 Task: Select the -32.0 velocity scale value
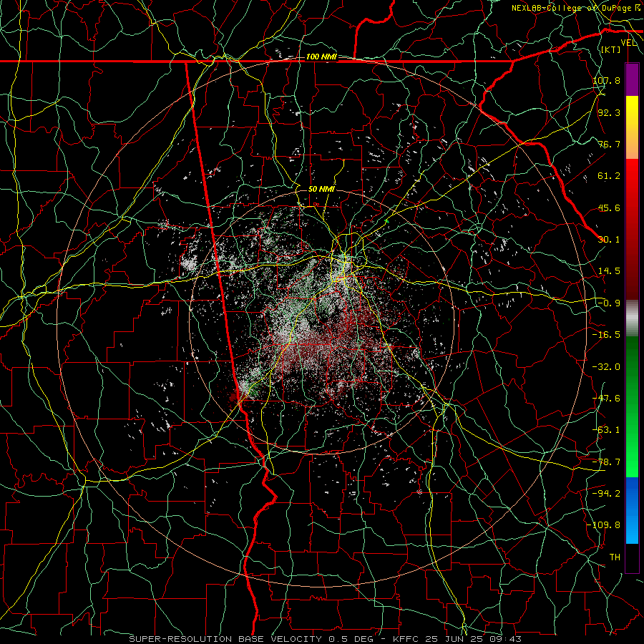click(x=606, y=366)
